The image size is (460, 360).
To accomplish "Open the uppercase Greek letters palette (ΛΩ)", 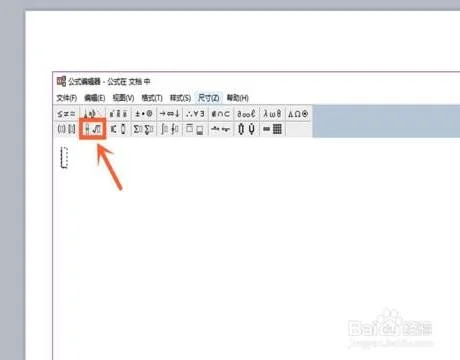I will 298,114.
